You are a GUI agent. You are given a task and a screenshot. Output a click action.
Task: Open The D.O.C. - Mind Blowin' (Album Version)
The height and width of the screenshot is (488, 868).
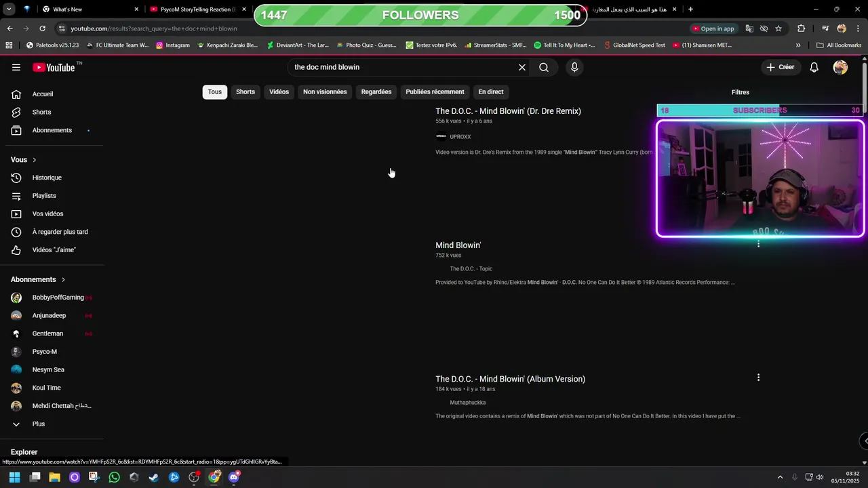point(510,379)
